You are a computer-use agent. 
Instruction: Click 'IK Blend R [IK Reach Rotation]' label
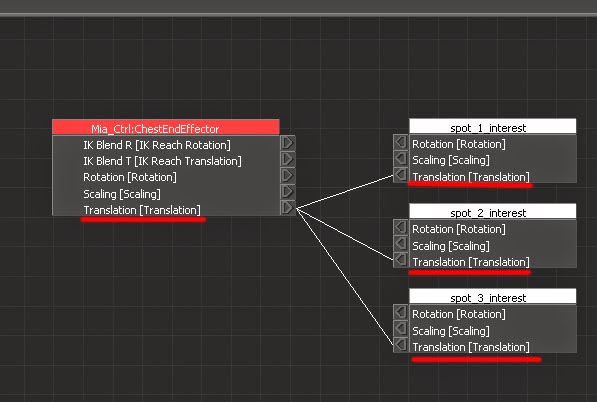[x=157, y=145]
